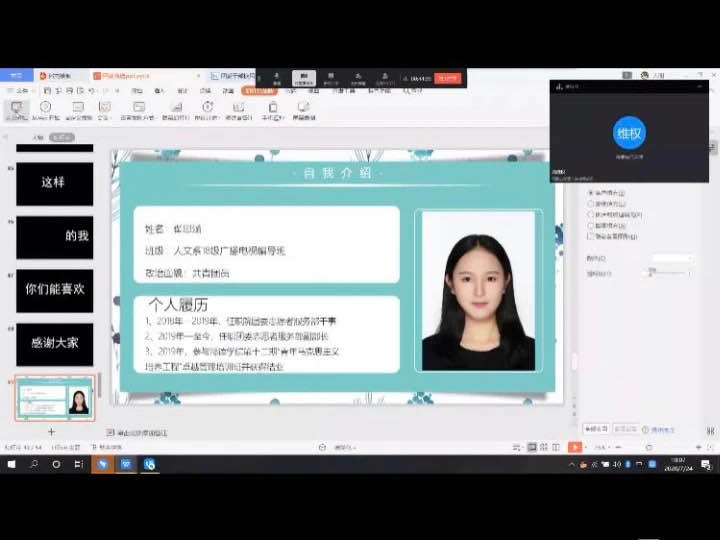Click the orange slideshow play button in status bar
Viewport: 720px width, 540px height.
pos(575,447)
